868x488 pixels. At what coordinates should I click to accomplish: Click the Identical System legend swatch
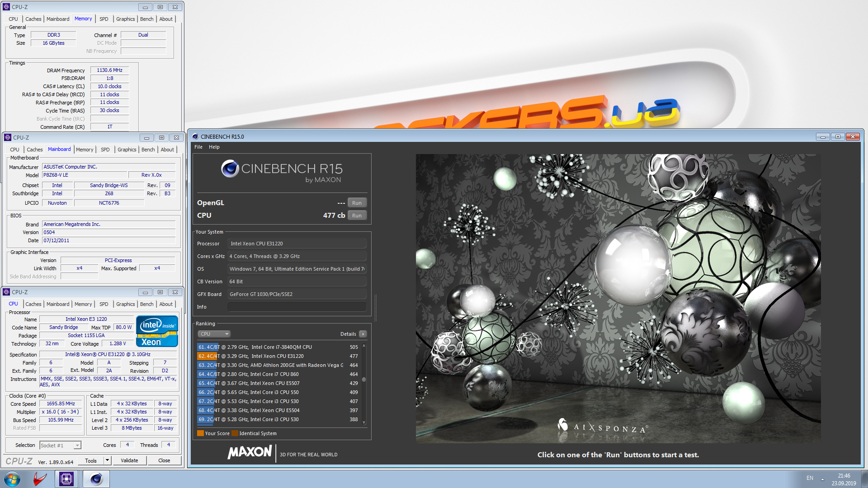click(x=235, y=433)
